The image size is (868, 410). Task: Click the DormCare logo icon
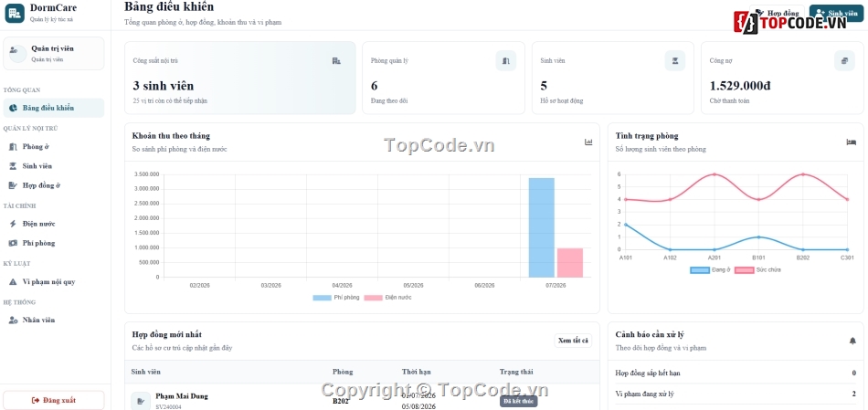tap(15, 14)
